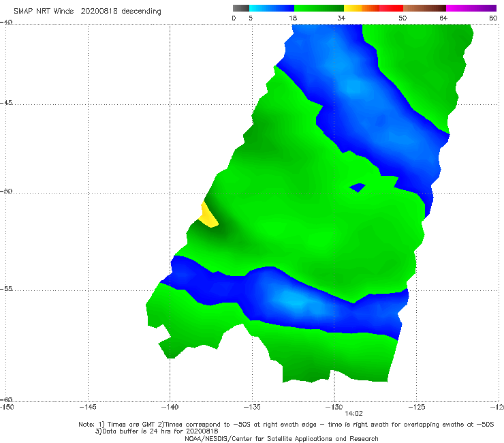Click longitude axis label '-130'
The height and width of the screenshot is (443, 504).
point(334,407)
